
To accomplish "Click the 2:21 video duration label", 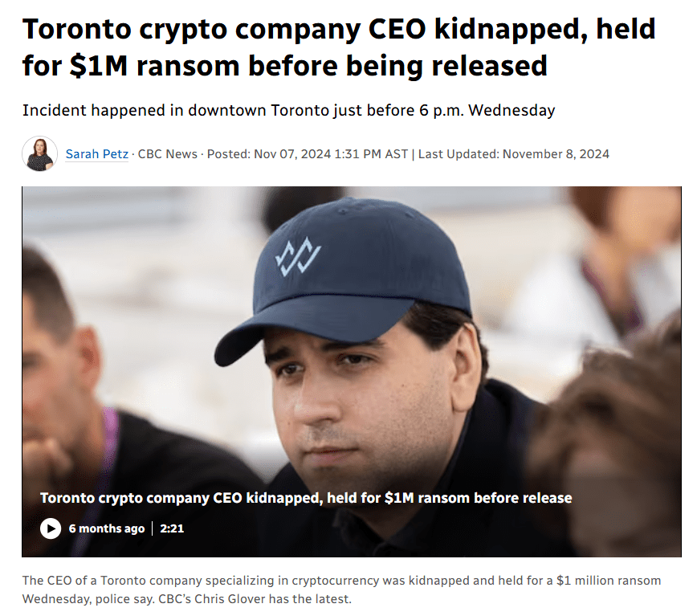I will click(170, 528).
